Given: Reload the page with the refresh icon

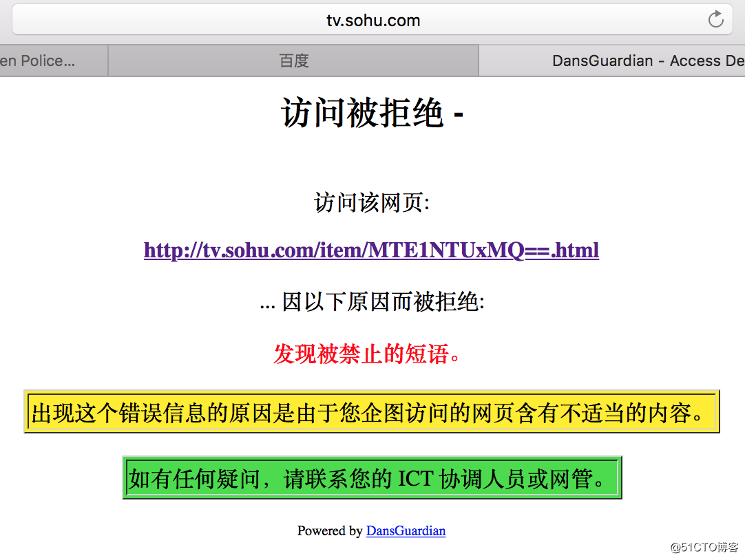Looking at the screenshot, I should coord(715,19).
